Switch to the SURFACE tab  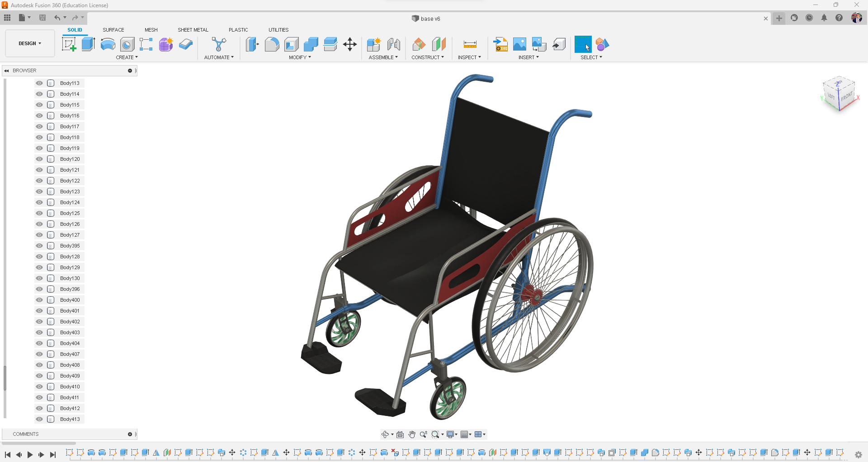point(113,30)
